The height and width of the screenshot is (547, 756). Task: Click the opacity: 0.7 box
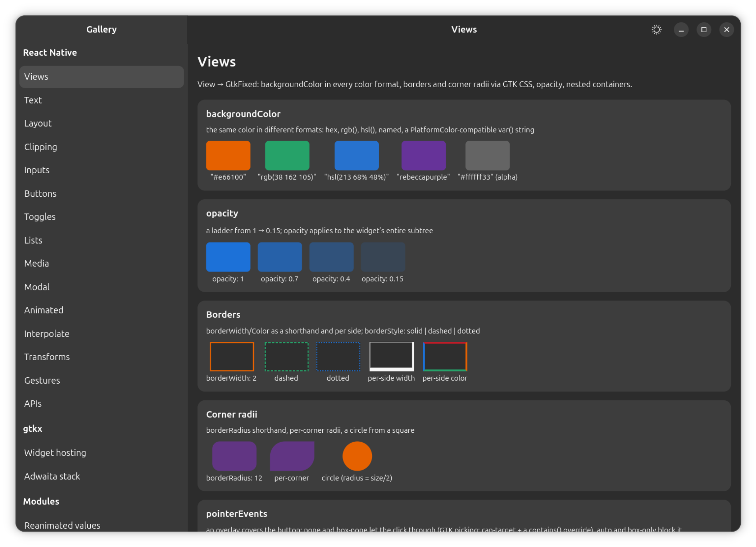click(280, 257)
